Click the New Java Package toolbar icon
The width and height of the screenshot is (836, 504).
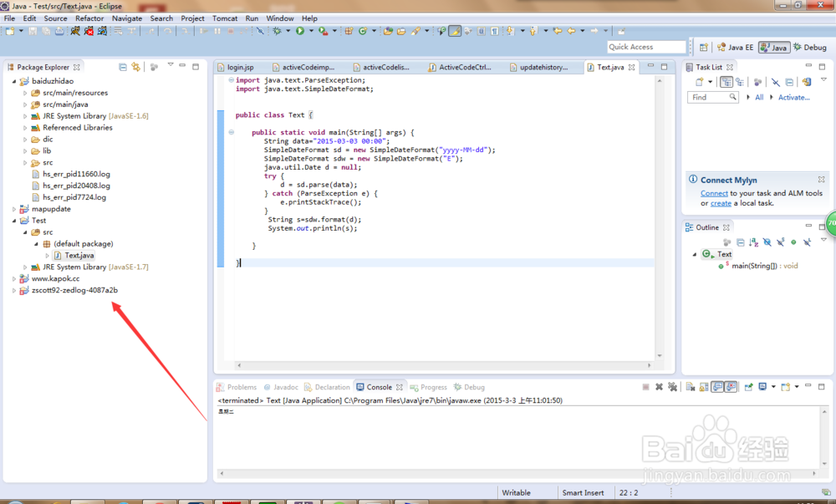click(x=349, y=31)
